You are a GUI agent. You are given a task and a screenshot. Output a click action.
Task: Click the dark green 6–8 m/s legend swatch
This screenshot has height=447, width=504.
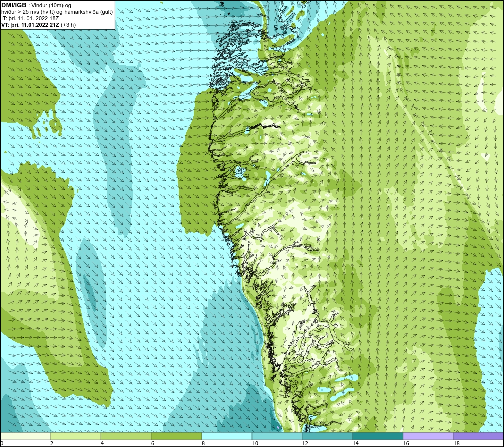(x=176, y=436)
